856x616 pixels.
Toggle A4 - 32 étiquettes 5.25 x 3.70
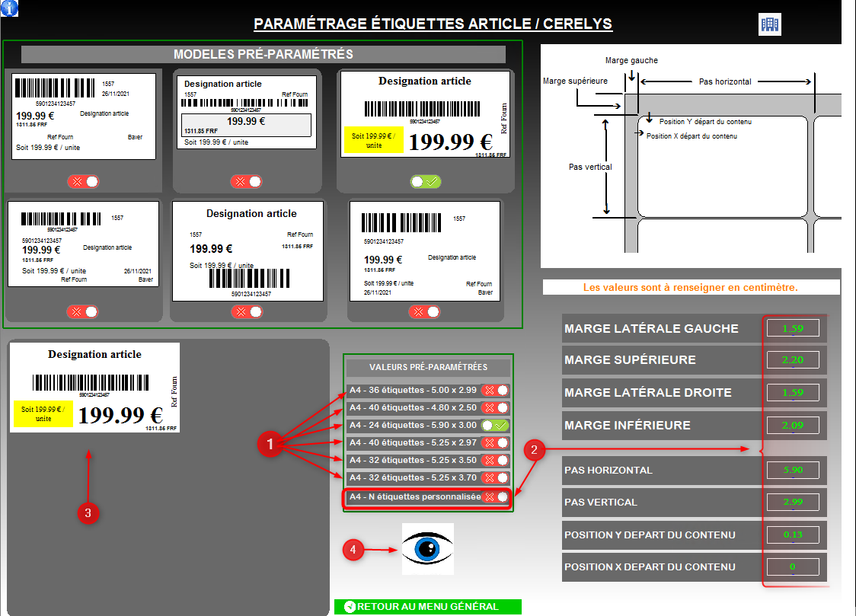pyautogui.click(x=495, y=478)
